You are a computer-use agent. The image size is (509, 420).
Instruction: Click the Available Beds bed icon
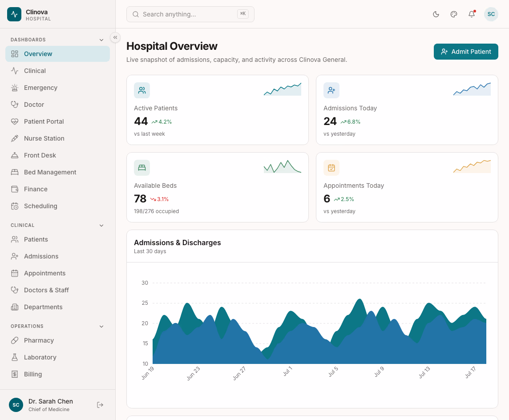142,168
